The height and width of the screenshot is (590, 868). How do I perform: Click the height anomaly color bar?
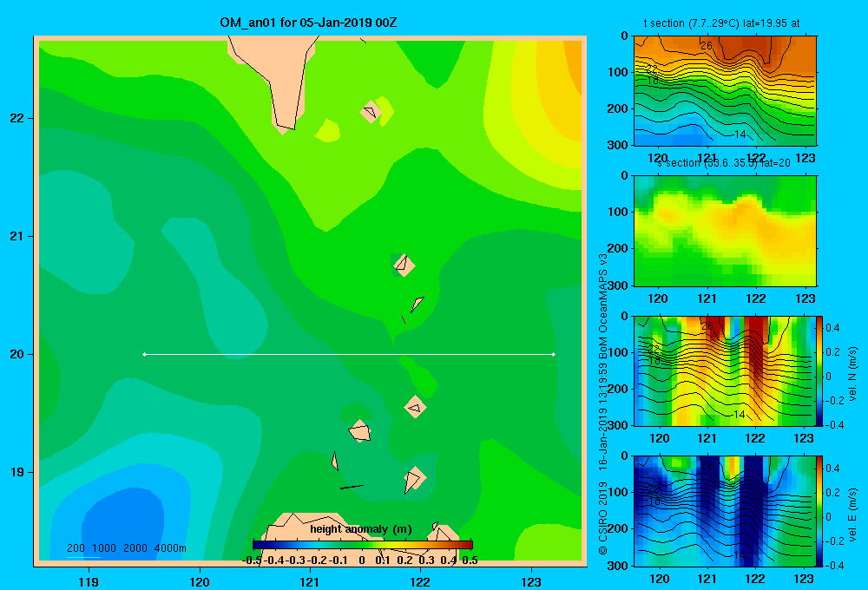click(x=363, y=545)
